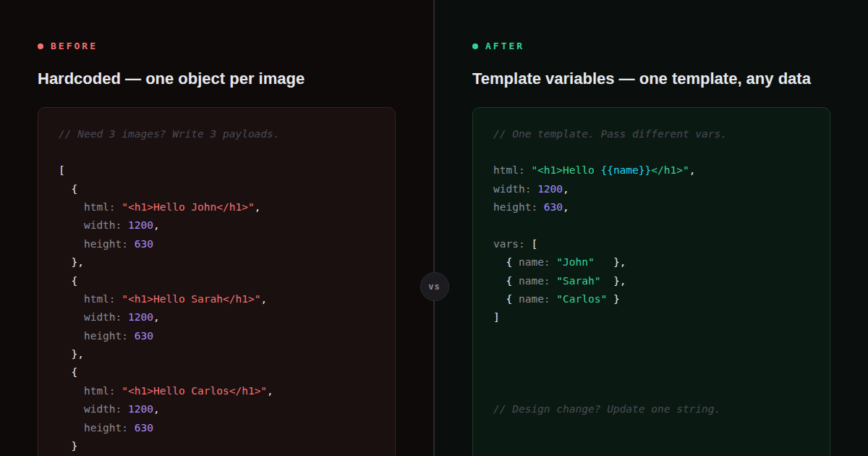Click the string "<h1>Hello Carlos</h1>"
This screenshot has height=456, width=868.
(195, 391)
